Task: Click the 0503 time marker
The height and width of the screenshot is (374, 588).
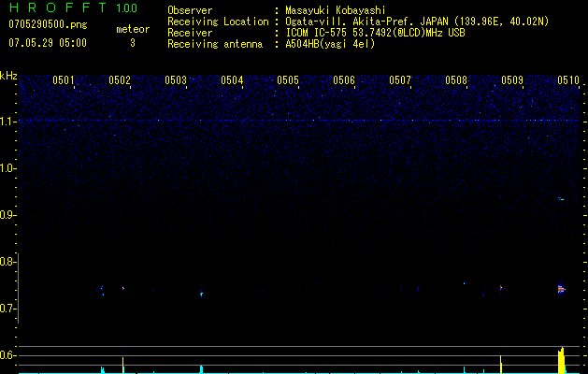Action: [x=176, y=80]
